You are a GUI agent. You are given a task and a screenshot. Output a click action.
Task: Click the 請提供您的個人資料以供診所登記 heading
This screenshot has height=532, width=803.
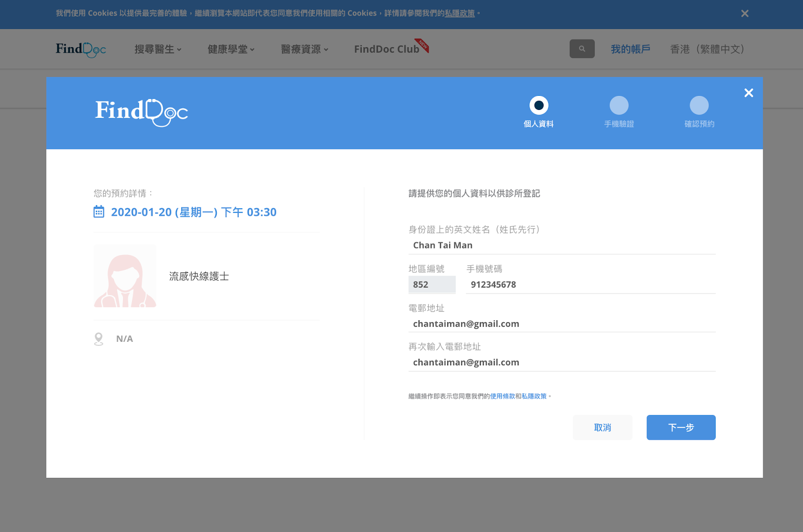474,194
